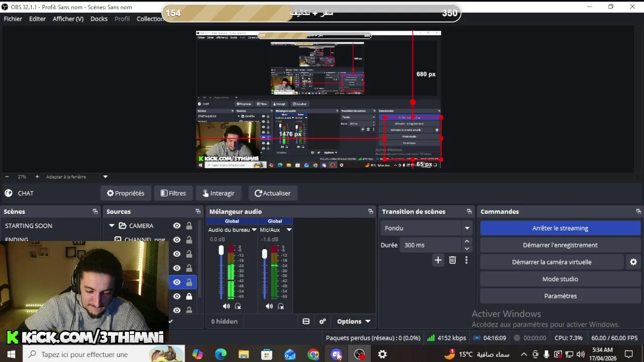This screenshot has width=644, height=362.
Task: Click the Windows search box
Action: tap(104, 354)
